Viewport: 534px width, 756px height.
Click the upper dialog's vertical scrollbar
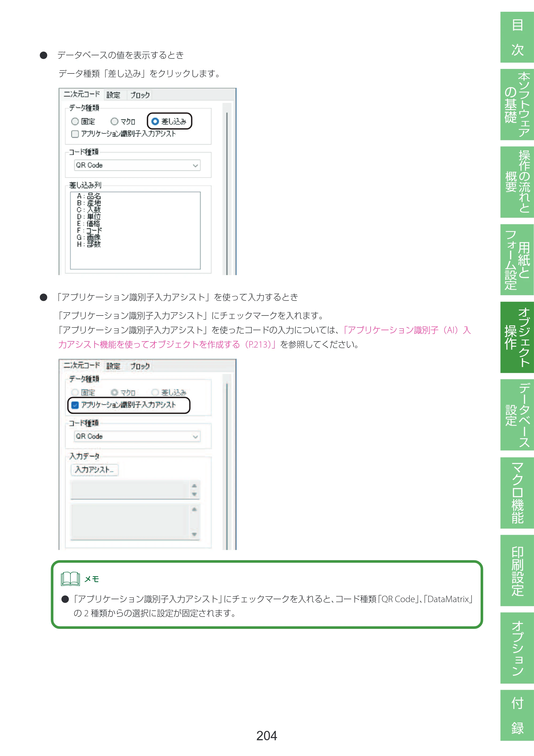pyautogui.click(x=227, y=189)
